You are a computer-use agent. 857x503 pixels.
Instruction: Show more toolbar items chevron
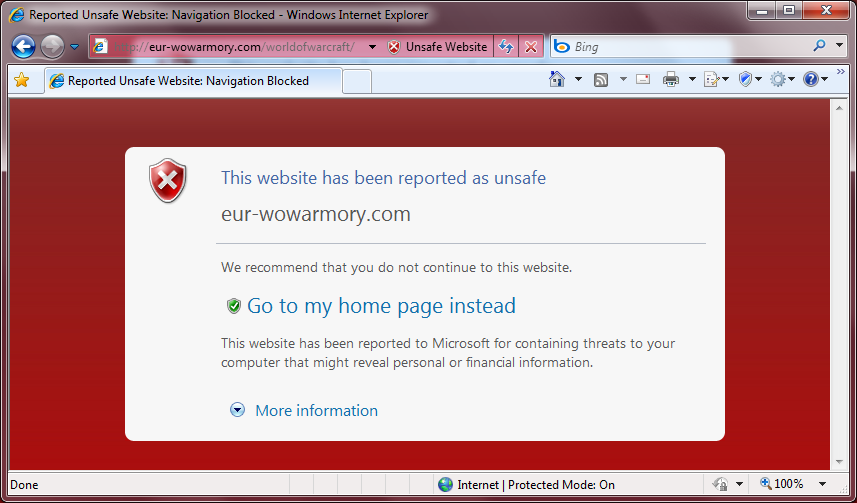tap(841, 72)
